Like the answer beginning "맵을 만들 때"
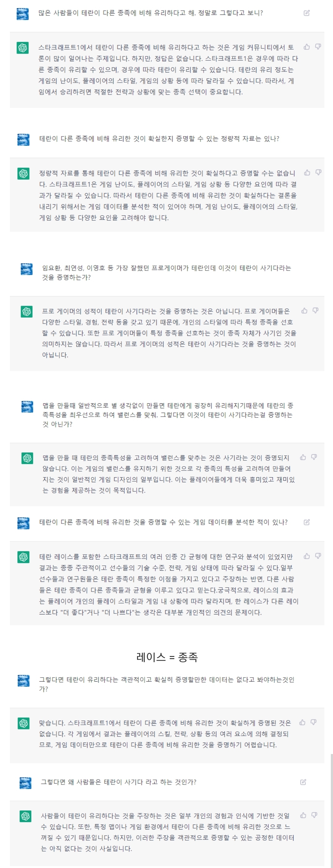 303,457
